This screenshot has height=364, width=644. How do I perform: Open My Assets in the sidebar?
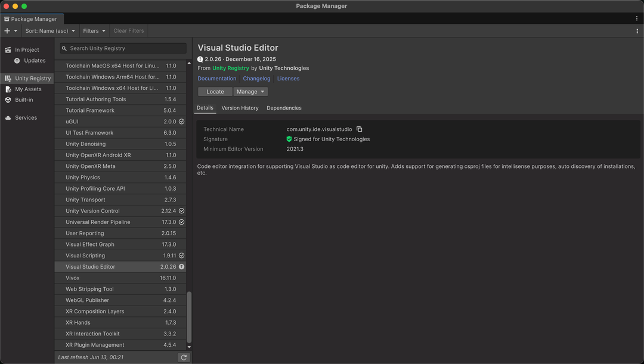click(27, 89)
